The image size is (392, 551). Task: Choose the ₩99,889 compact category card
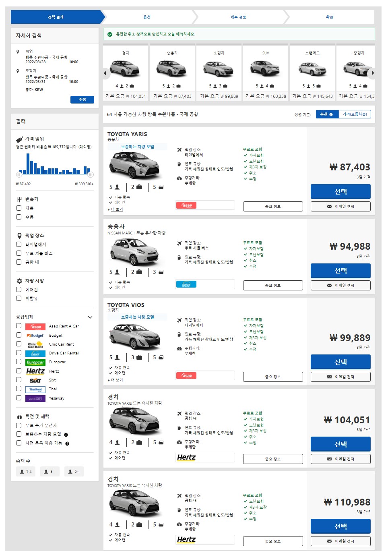tap(219, 72)
